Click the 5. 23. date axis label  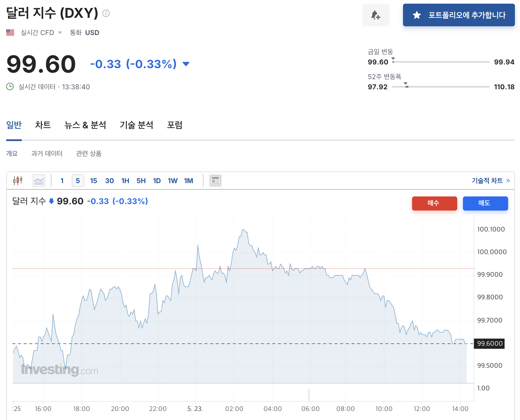coord(195,409)
